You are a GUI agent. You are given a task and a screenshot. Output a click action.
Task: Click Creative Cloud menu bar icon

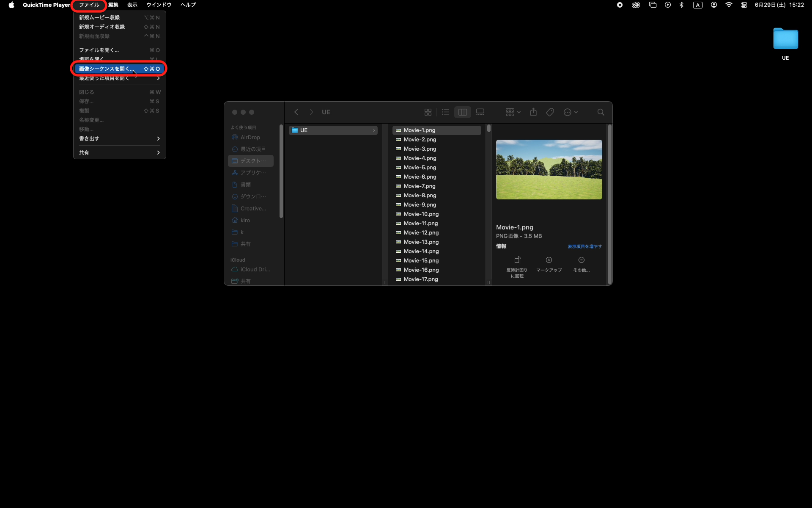coord(636,5)
